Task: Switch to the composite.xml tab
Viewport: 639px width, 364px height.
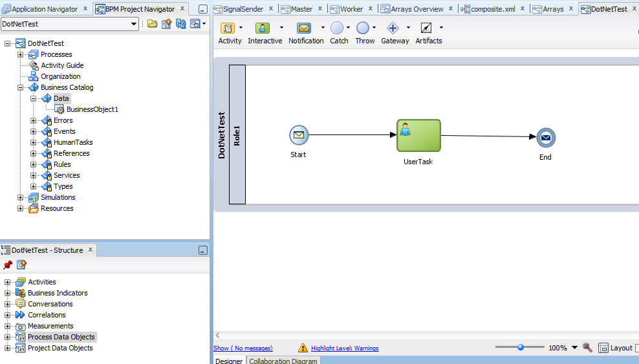Action: 492,9
